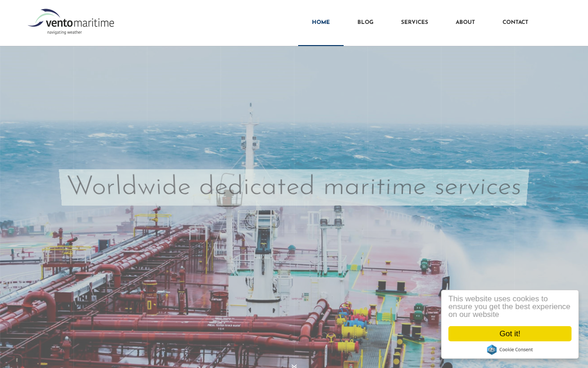588x368 pixels.
Task: Click the navigating weather tagline
Action: tap(64, 32)
